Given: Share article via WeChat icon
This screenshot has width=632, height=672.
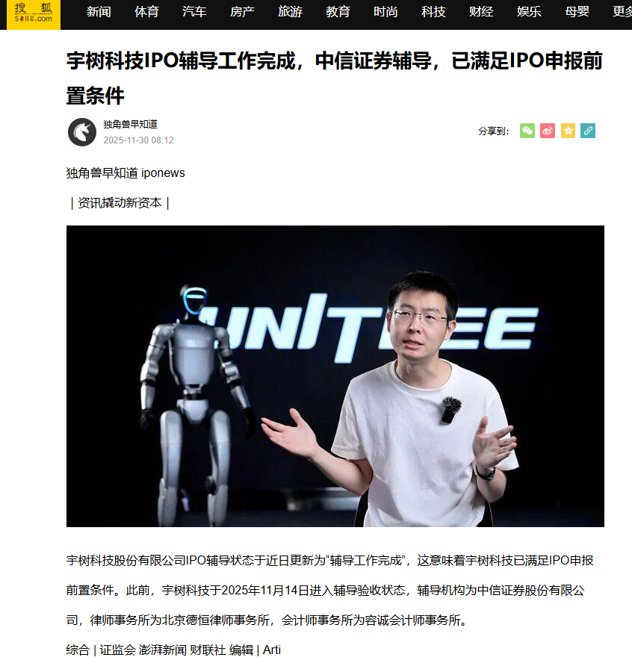Looking at the screenshot, I should 527,131.
